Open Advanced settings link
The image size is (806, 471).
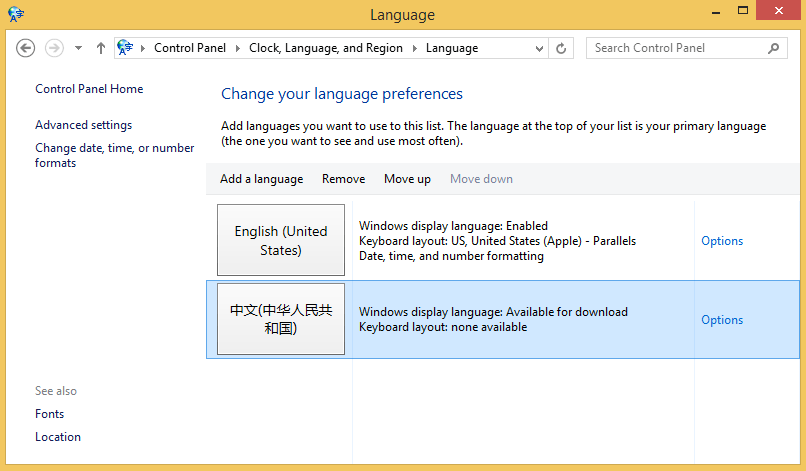[83, 125]
